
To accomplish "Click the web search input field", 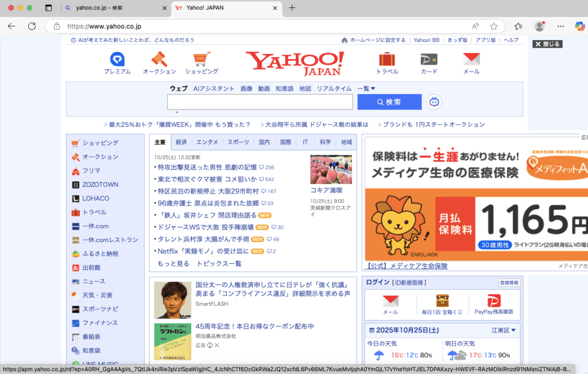I will click(x=260, y=102).
